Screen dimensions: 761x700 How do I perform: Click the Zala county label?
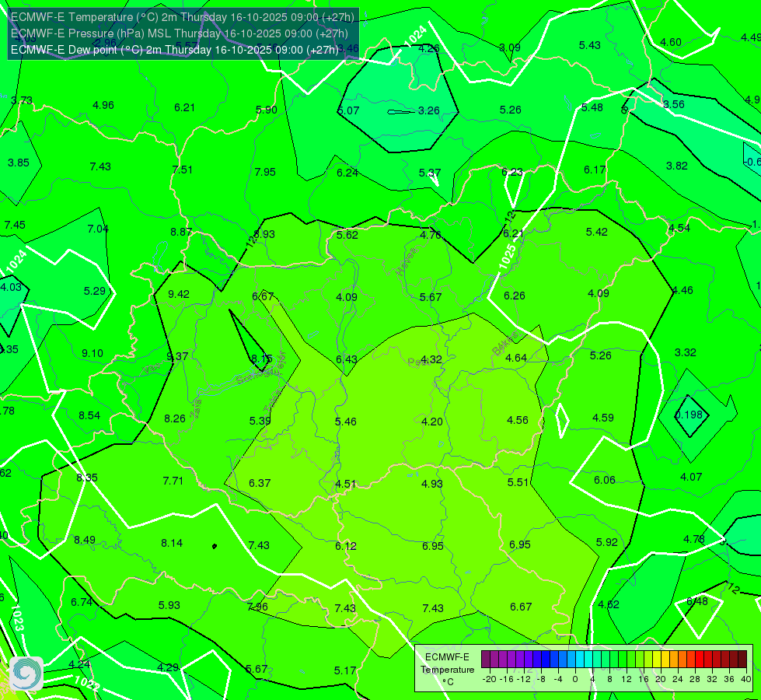coord(195,408)
